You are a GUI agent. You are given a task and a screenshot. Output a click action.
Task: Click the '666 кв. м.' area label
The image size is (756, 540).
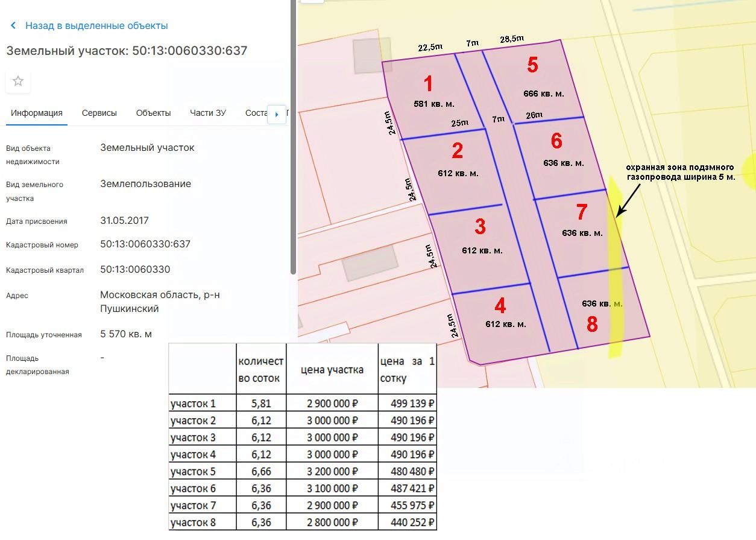pos(544,94)
